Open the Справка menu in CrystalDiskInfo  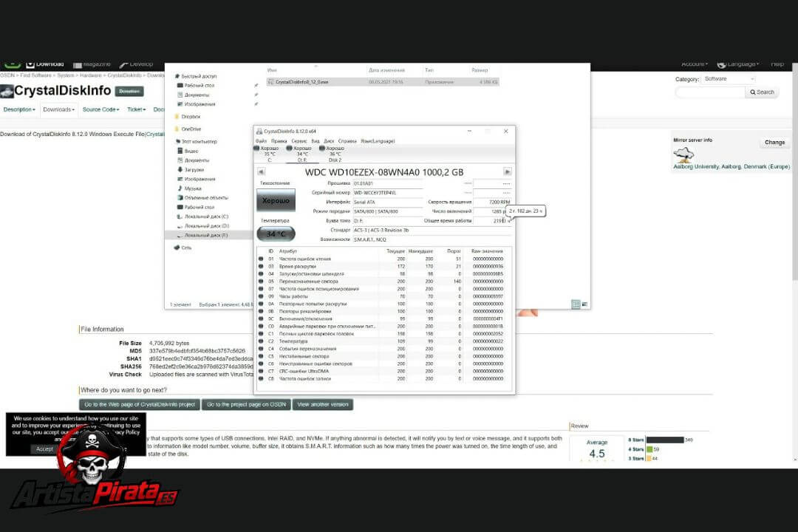click(347, 141)
